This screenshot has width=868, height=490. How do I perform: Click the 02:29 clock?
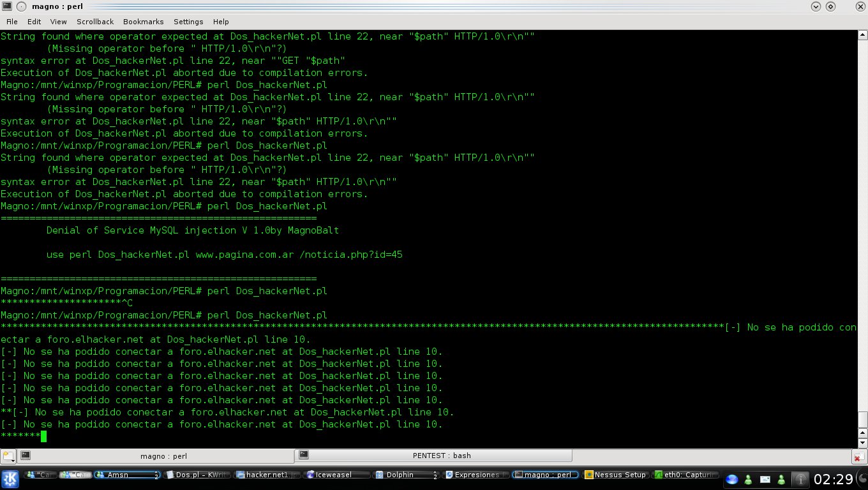(834, 479)
